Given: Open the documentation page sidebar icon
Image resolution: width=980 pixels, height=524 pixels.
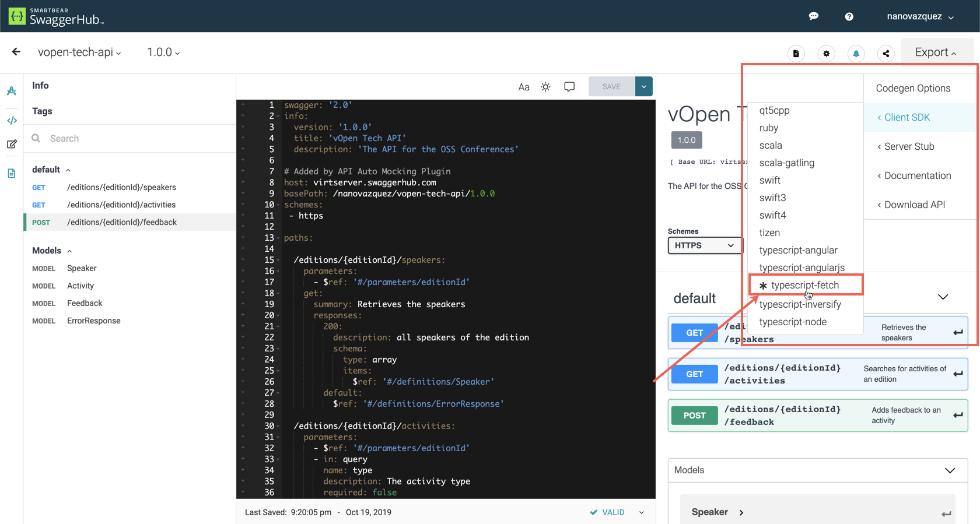Looking at the screenshot, I should 12,173.
